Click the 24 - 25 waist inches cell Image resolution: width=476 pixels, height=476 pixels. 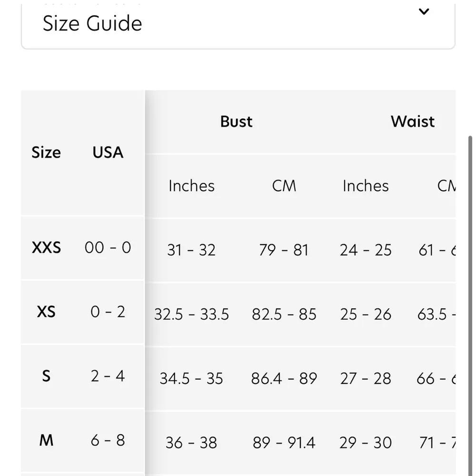point(366,250)
